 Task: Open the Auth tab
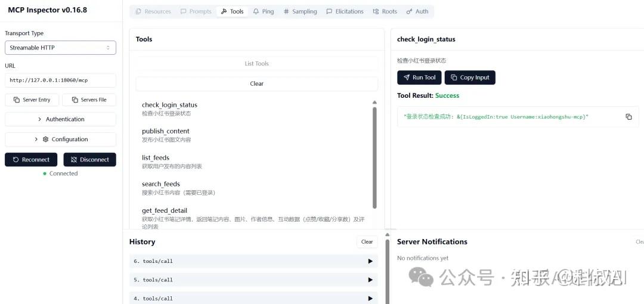[x=417, y=11]
